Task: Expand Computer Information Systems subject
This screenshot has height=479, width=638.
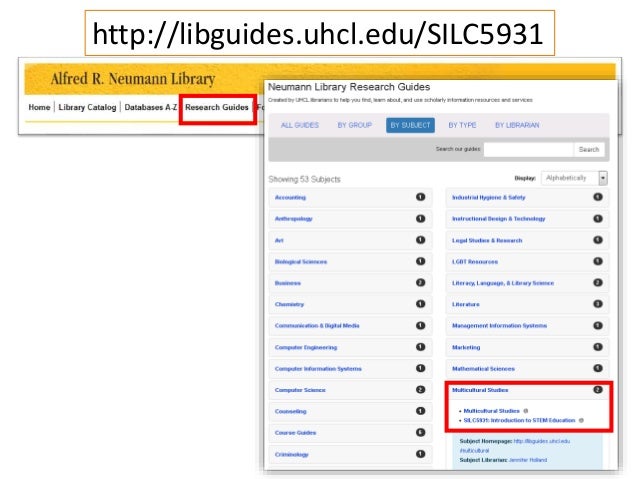Action: pyautogui.click(x=350, y=369)
